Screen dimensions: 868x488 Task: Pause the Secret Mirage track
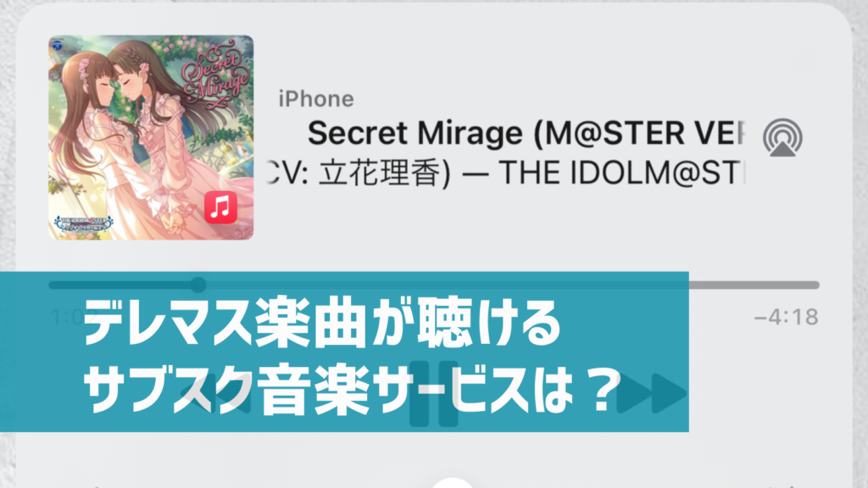pyautogui.click(x=433, y=393)
